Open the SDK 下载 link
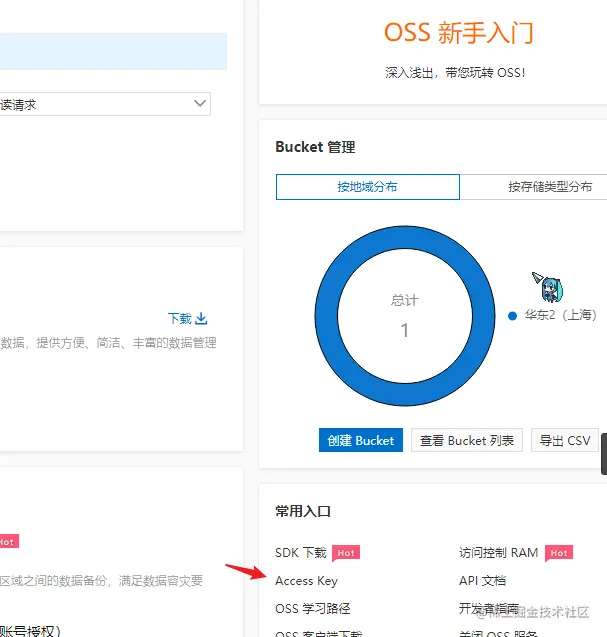Viewport: 607px width, 637px height. [301, 552]
